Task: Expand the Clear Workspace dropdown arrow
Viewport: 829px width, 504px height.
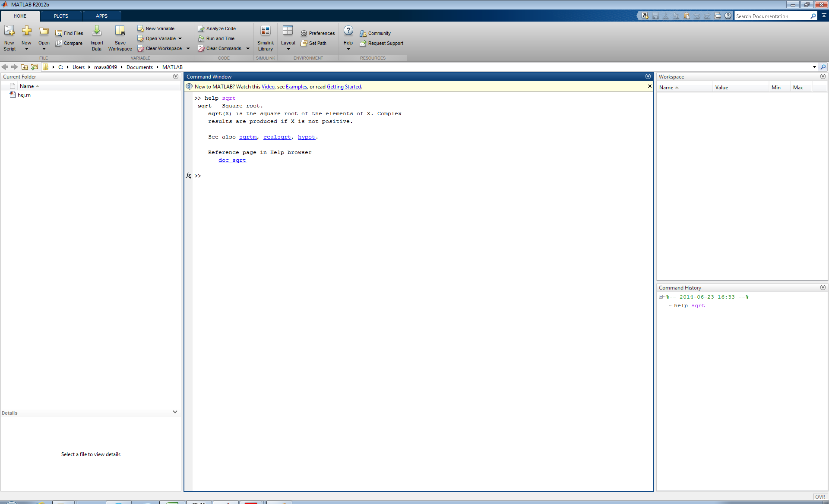Action: click(x=188, y=48)
